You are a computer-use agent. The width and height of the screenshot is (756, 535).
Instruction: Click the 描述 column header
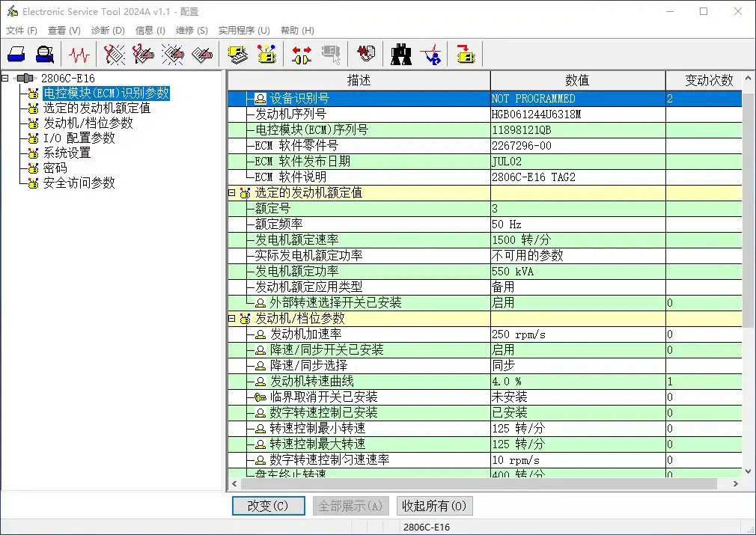(359, 81)
